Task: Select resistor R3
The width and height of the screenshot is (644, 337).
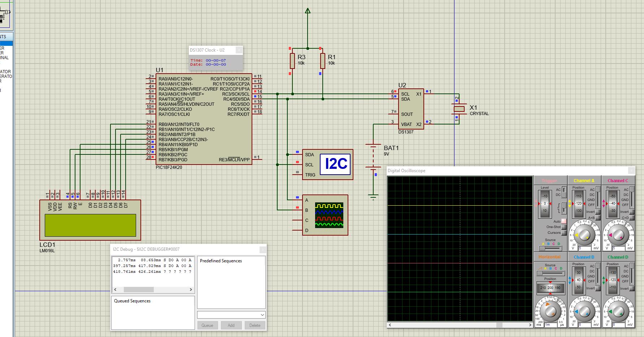Action: click(292, 61)
